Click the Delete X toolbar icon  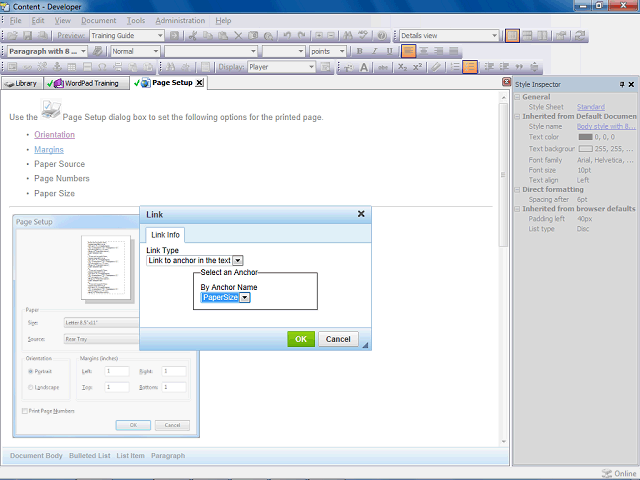point(238,36)
